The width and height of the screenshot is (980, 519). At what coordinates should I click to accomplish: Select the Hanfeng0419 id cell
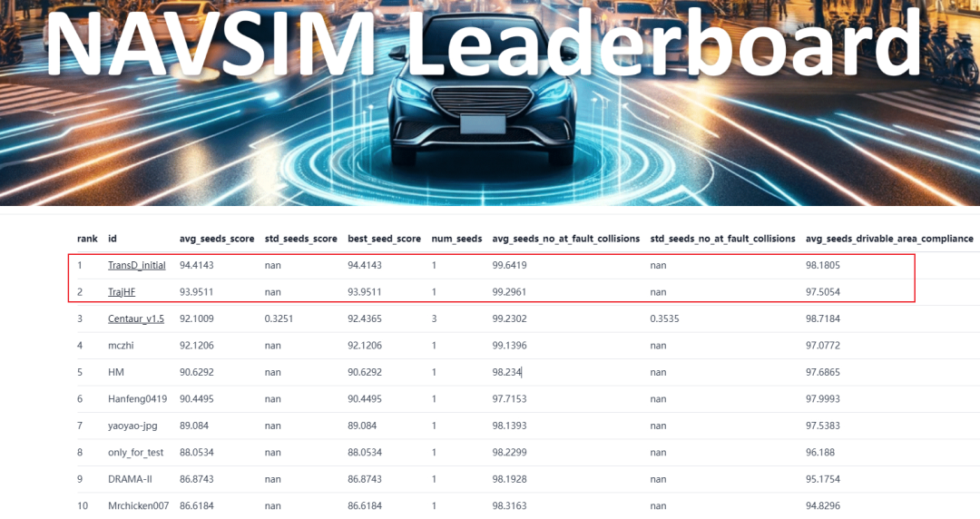coord(138,399)
